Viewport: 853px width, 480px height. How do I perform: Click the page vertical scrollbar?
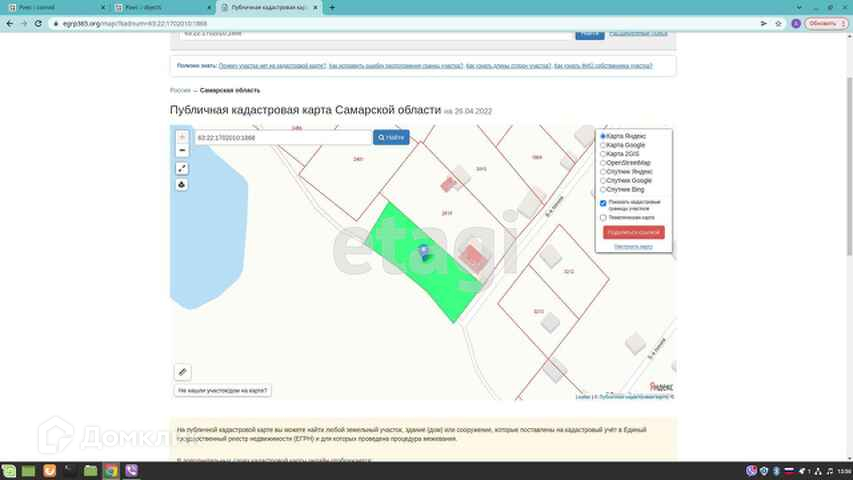coord(849,166)
